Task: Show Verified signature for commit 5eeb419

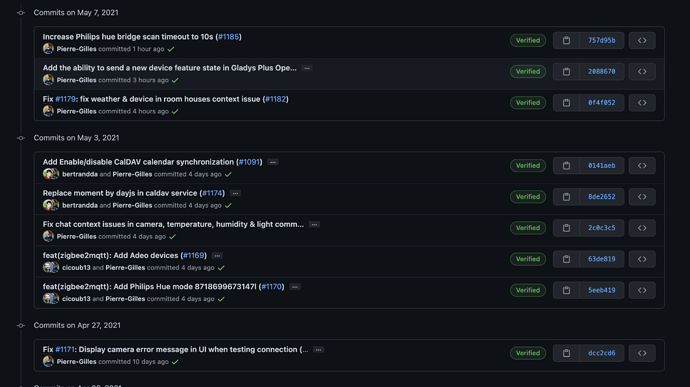Action: tap(528, 291)
